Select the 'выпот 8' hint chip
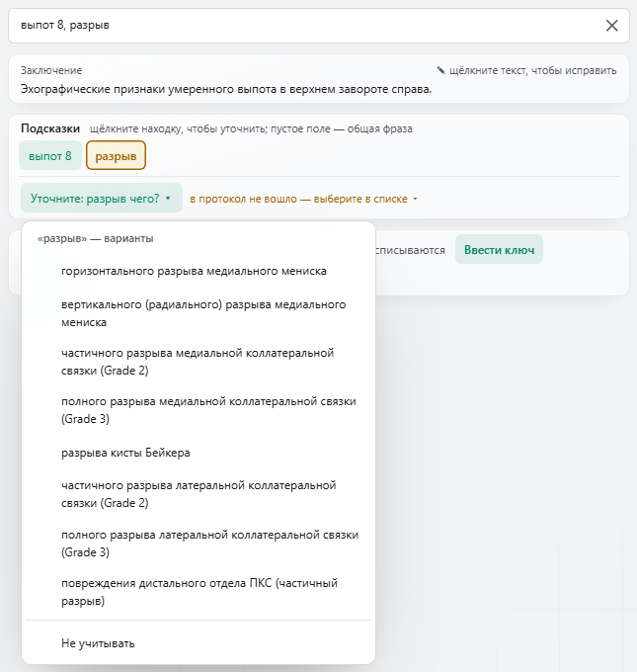The height and width of the screenshot is (672, 637). [x=50, y=155]
